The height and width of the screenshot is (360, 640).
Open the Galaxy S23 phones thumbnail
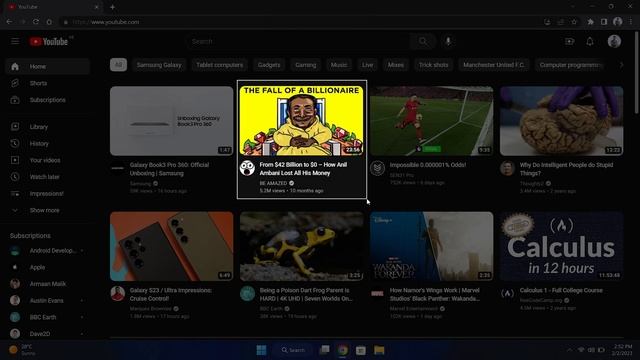171,246
